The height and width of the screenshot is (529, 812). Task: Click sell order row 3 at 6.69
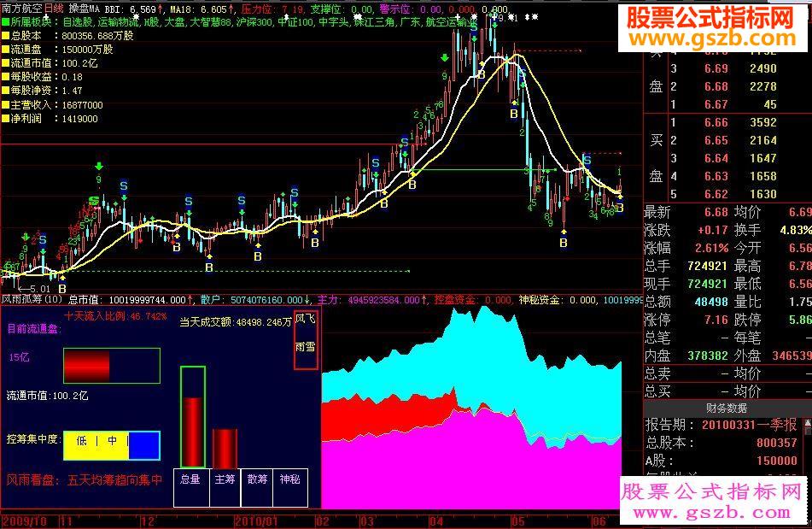tap(724, 68)
